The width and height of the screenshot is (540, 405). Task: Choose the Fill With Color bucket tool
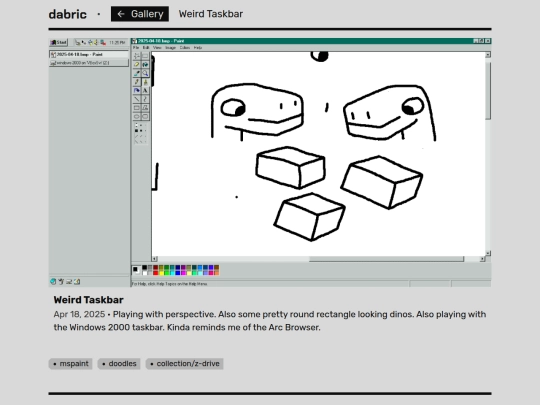[145, 64]
